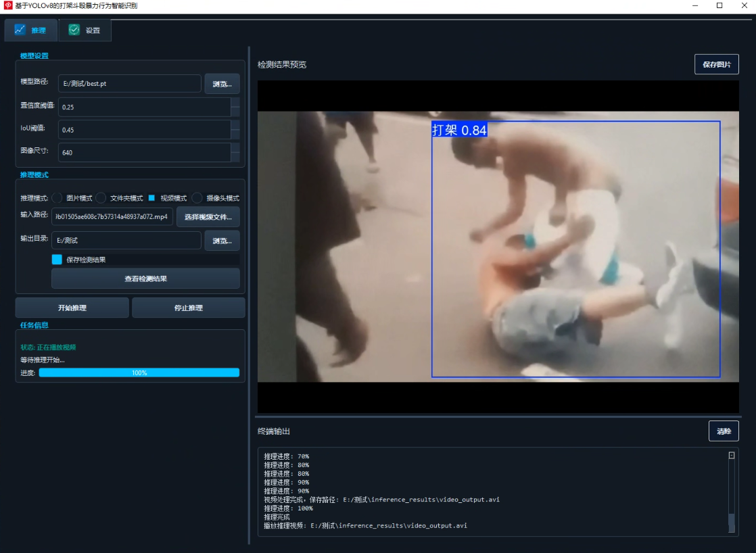The width and height of the screenshot is (756, 553).
Task: Open the 设置 tab
Action: 85,30
